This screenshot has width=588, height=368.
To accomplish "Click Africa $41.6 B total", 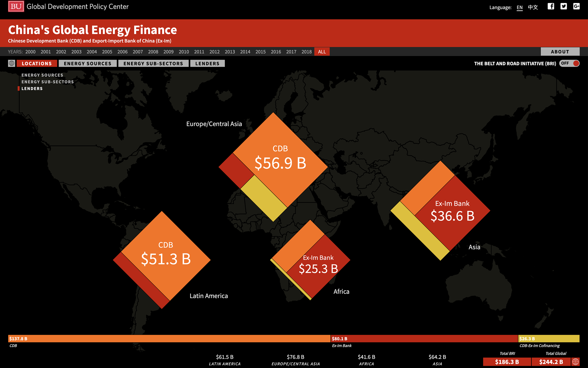I will pos(366,360).
